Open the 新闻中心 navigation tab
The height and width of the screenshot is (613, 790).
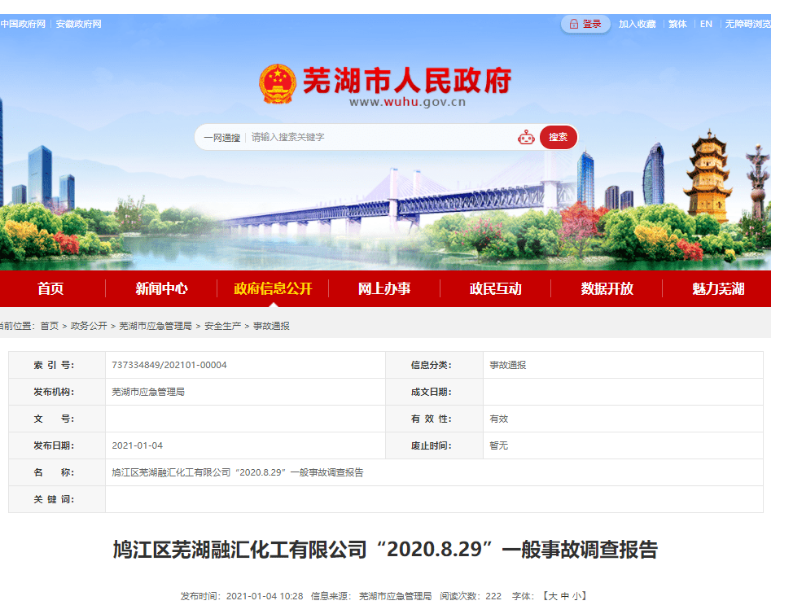pyautogui.click(x=161, y=289)
